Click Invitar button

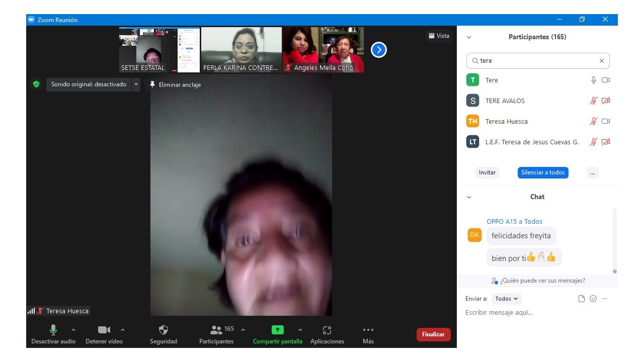point(487,172)
